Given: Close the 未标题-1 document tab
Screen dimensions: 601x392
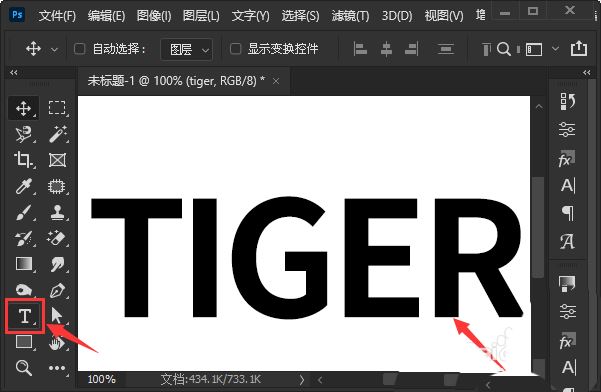Looking at the screenshot, I should pyautogui.click(x=276, y=81).
